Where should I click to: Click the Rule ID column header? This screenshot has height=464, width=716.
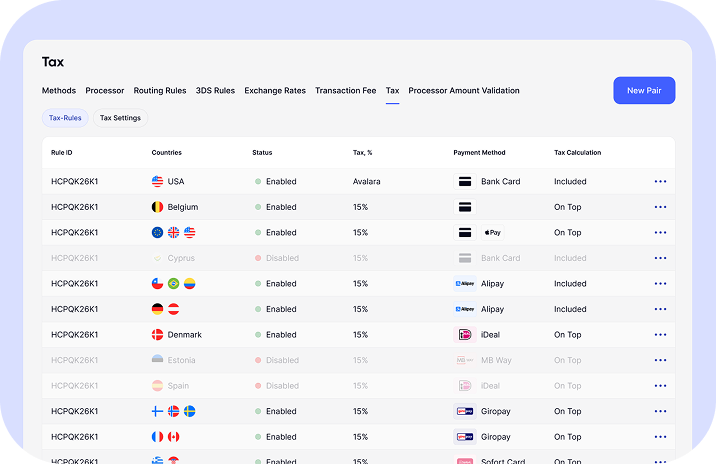pos(62,153)
